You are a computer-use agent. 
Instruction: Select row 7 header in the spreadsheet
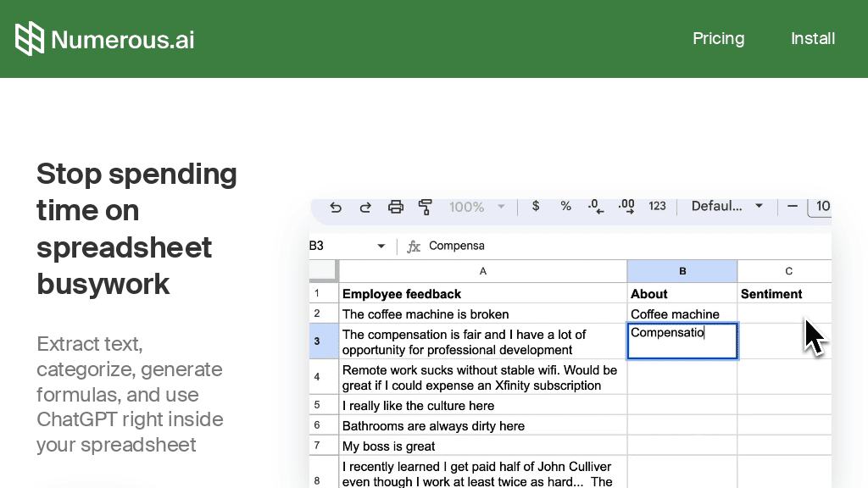click(323, 444)
